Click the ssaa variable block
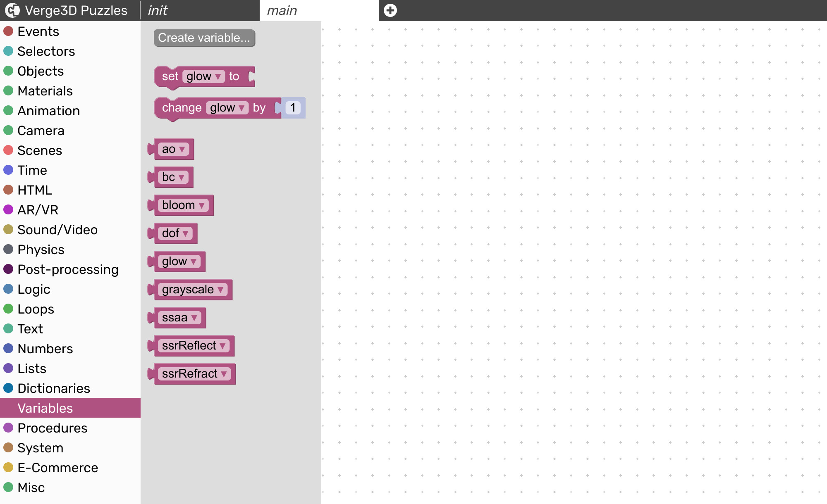The image size is (827, 504). pos(174,318)
